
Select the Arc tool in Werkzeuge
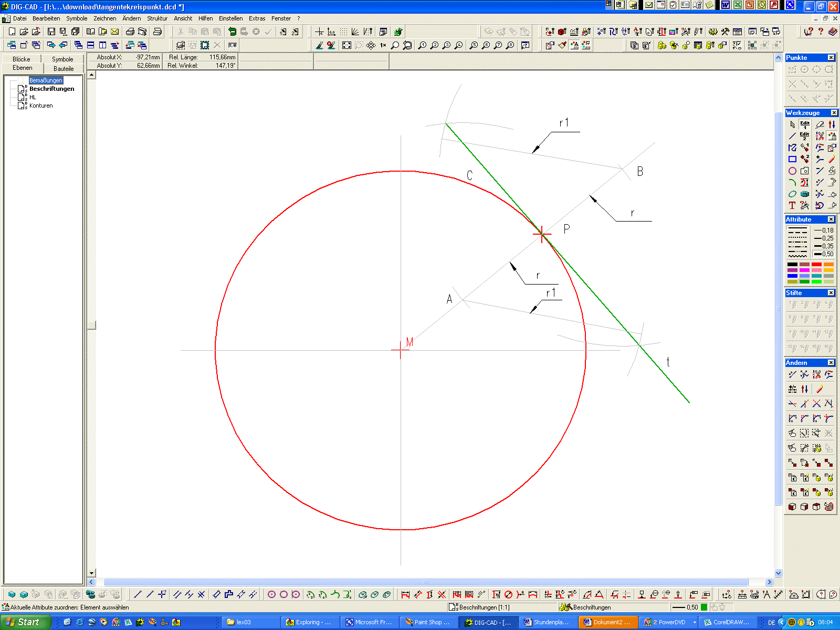[792, 182]
